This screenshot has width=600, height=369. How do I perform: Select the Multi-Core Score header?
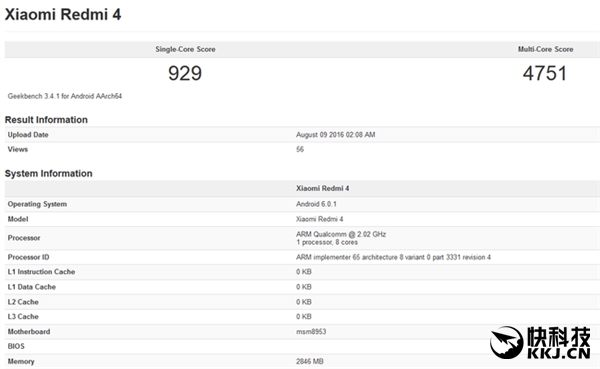coord(545,49)
